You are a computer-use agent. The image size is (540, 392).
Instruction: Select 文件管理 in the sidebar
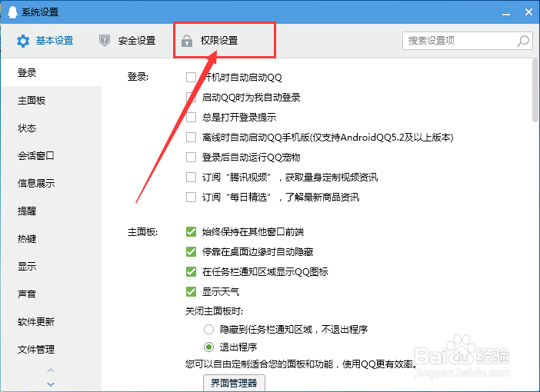(x=51, y=349)
